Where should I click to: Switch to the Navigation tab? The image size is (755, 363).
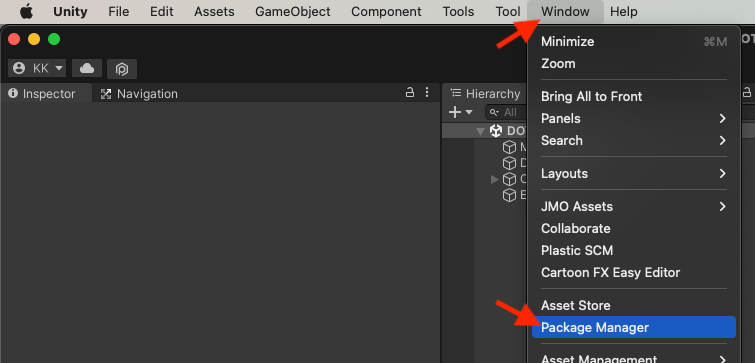pos(140,94)
